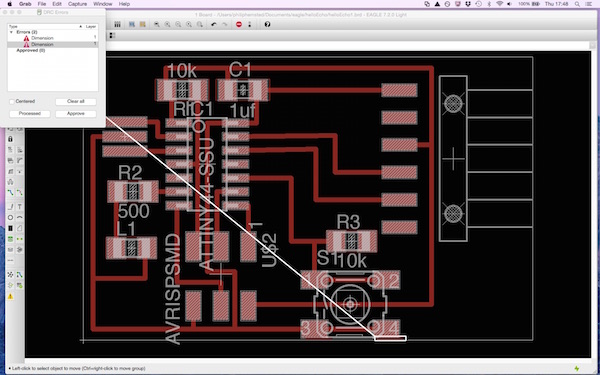The width and height of the screenshot is (600, 375).
Task: Open the Help menu
Action: pyautogui.click(x=124, y=4)
